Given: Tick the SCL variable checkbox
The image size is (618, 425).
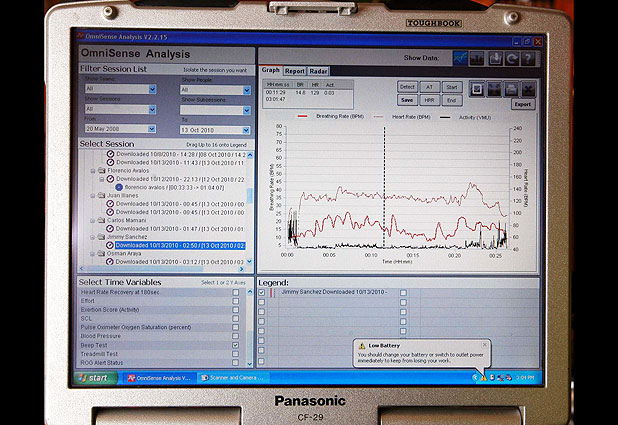Looking at the screenshot, I should 235,319.
